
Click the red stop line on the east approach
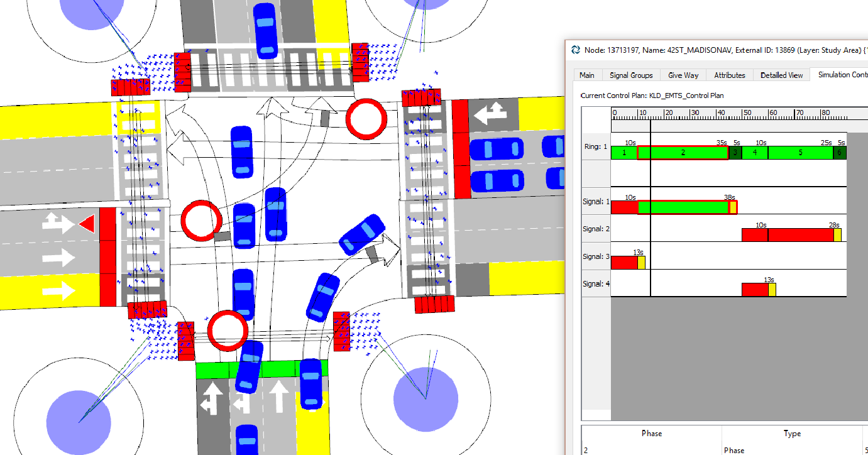tap(460, 148)
